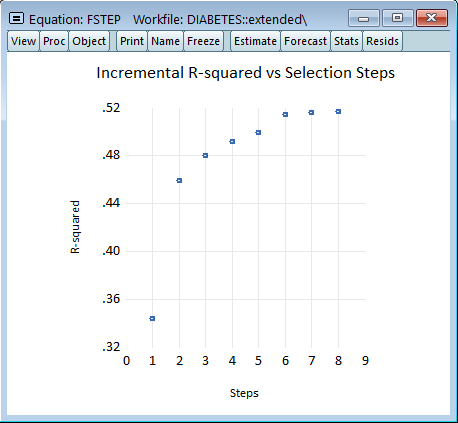The height and width of the screenshot is (423, 458).
Task: Open the Forecast dialog
Action: point(305,41)
